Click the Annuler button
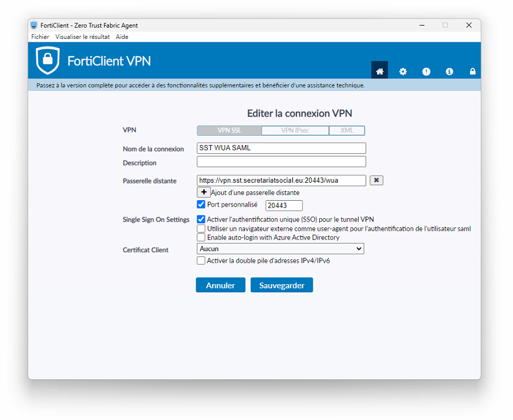The width and height of the screenshot is (513, 420). pos(220,285)
